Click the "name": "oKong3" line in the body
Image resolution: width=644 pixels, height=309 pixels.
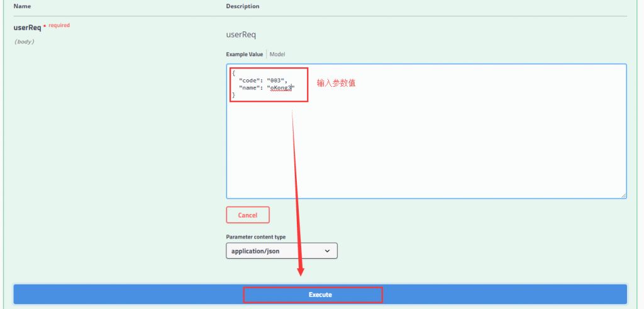pos(267,88)
